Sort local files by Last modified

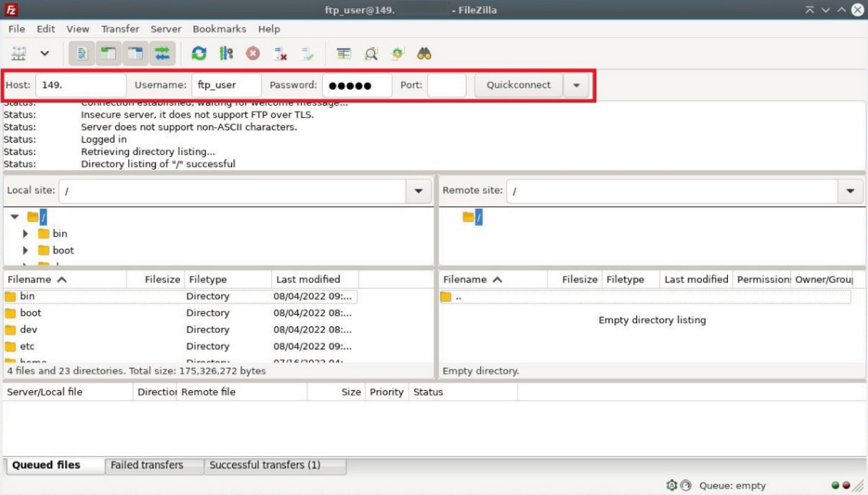(308, 279)
